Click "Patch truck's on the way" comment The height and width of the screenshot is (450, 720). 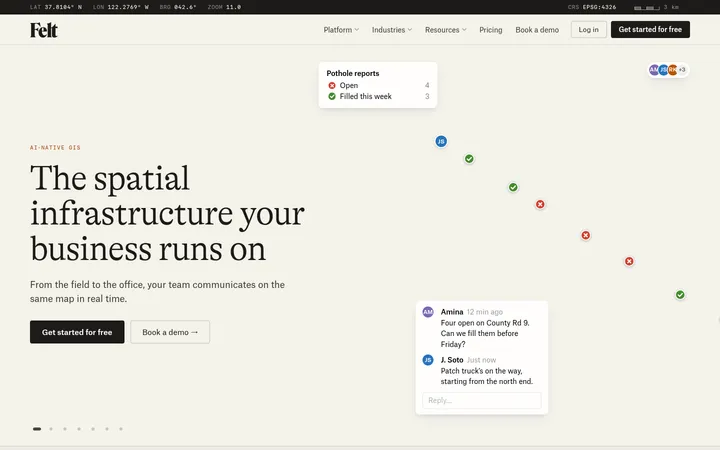[x=487, y=376]
